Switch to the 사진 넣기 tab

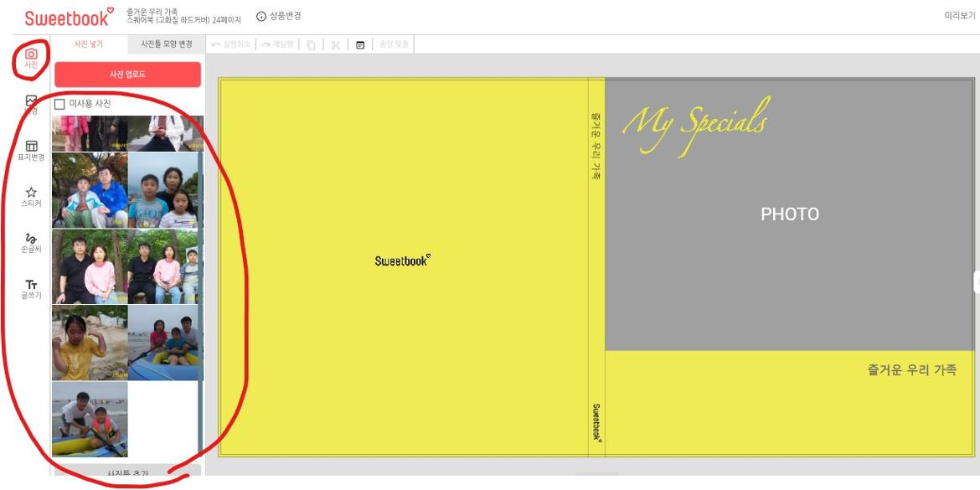pos(89,44)
